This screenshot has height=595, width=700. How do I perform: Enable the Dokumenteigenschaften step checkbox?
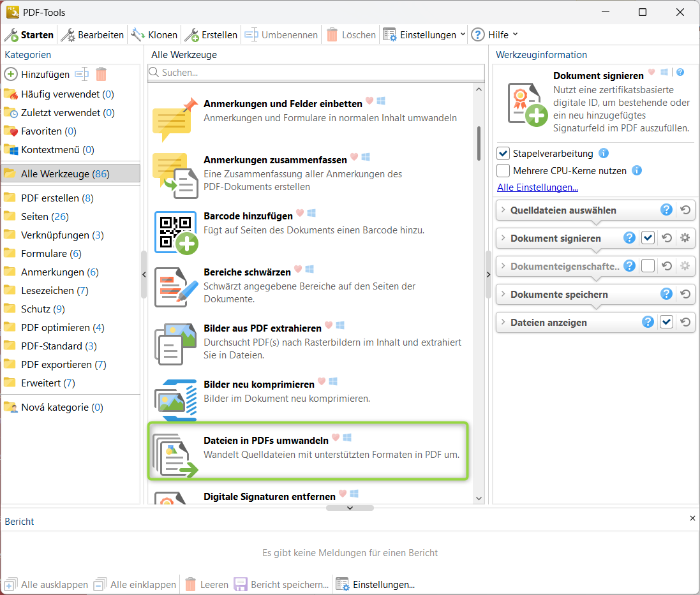(x=648, y=267)
